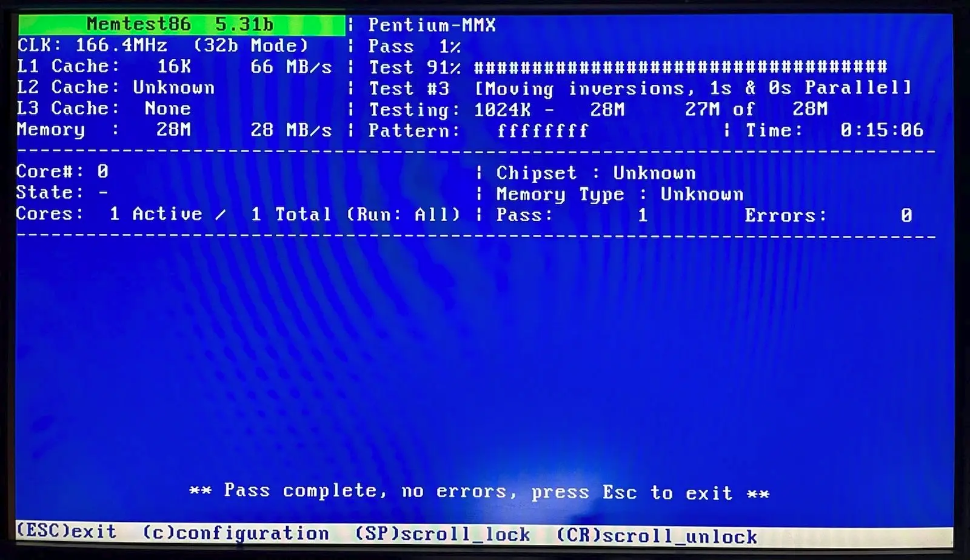Image resolution: width=970 pixels, height=560 pixels.
Task: Click the Time: 0:15:06 counter
Action: tap(834, 130)
